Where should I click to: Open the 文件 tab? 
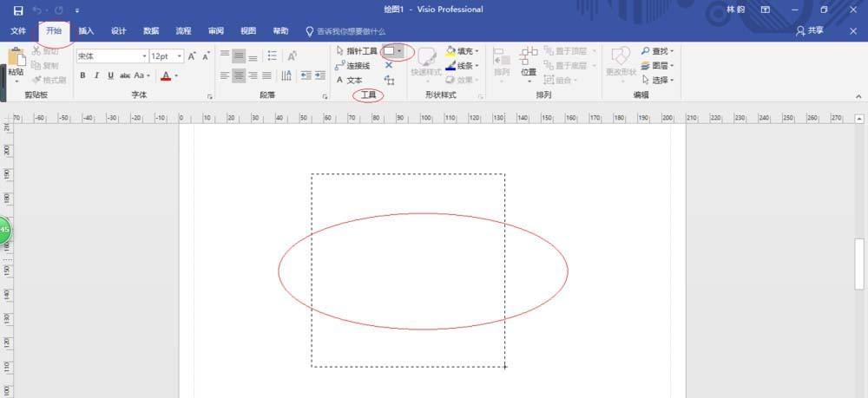click(x=18, y=31)
